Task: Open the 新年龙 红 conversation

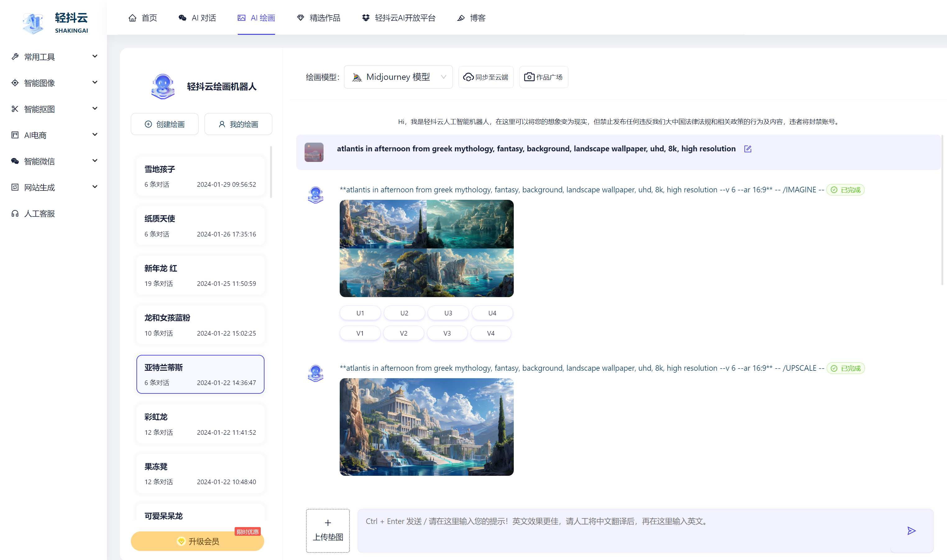Action: point(200,275)
